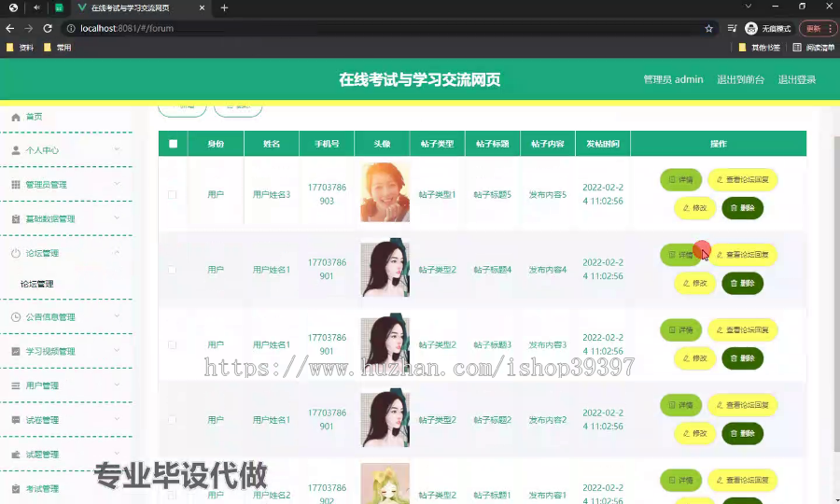Click 删除 button for 帖子标题2

click(x=743, y=433)
